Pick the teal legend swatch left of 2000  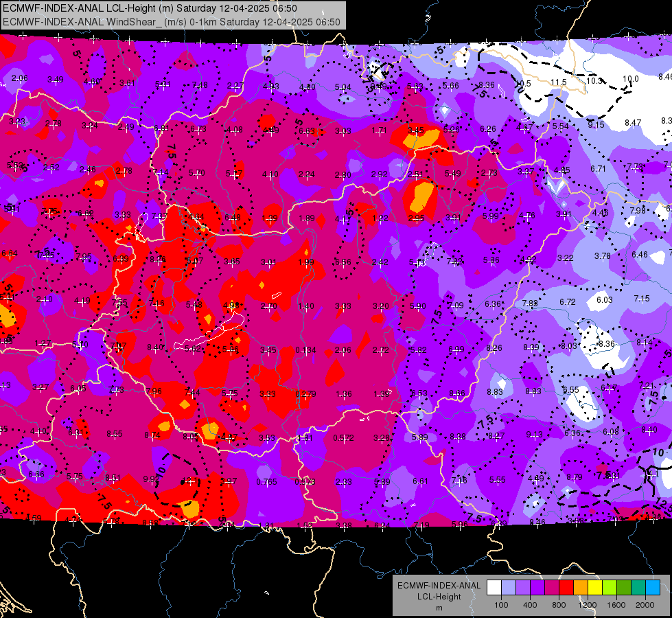pos(638,587)
